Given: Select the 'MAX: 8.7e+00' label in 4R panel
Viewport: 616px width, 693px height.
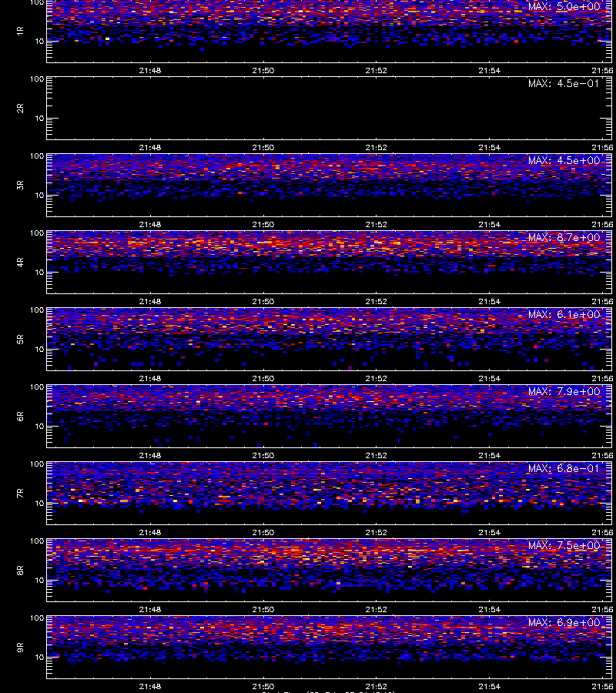Looking at the screenshot, I should pyautogui.click(x=564, y=237).
